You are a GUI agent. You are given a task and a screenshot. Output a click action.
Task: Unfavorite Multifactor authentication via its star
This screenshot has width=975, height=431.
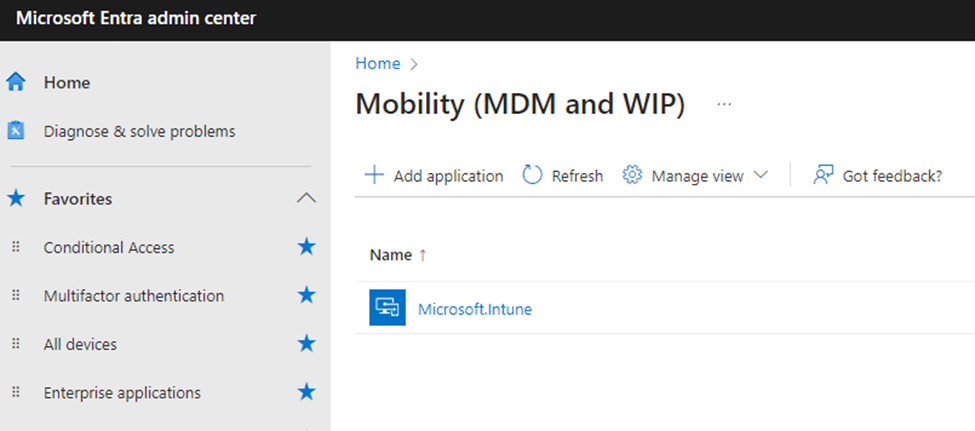(x=307, y=295)
